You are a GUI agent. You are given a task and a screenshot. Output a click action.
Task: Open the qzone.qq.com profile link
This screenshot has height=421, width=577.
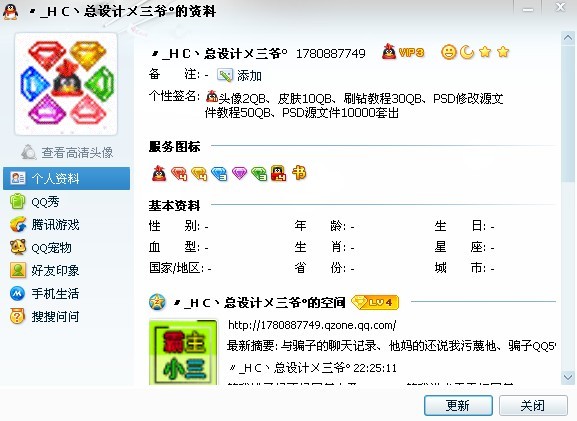click(312, 325)
